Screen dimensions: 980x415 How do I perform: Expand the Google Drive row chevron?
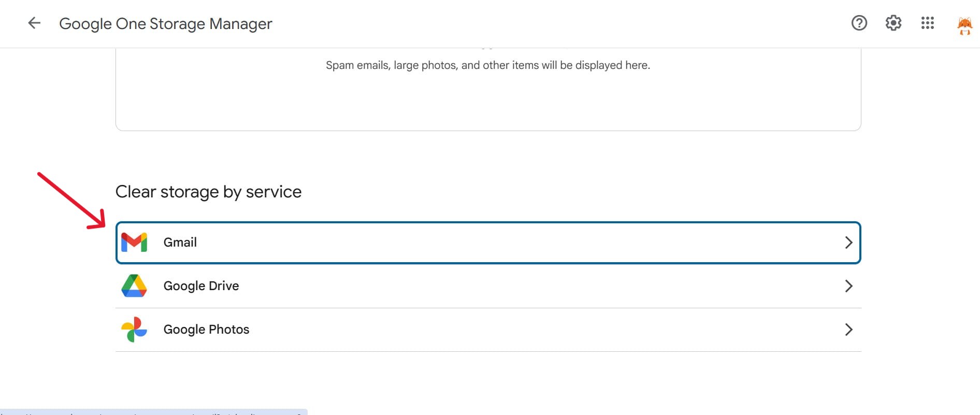[848, 285]
